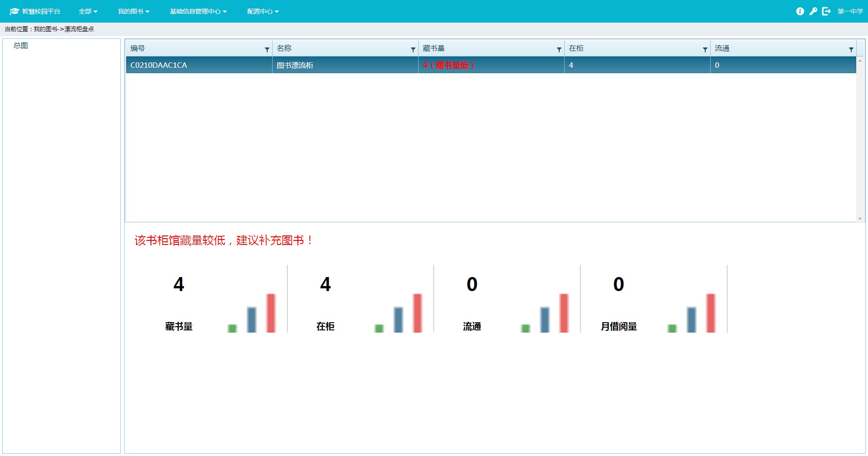Click the 名称 column header
Screen dimensions: 868x456
[284, 48]
